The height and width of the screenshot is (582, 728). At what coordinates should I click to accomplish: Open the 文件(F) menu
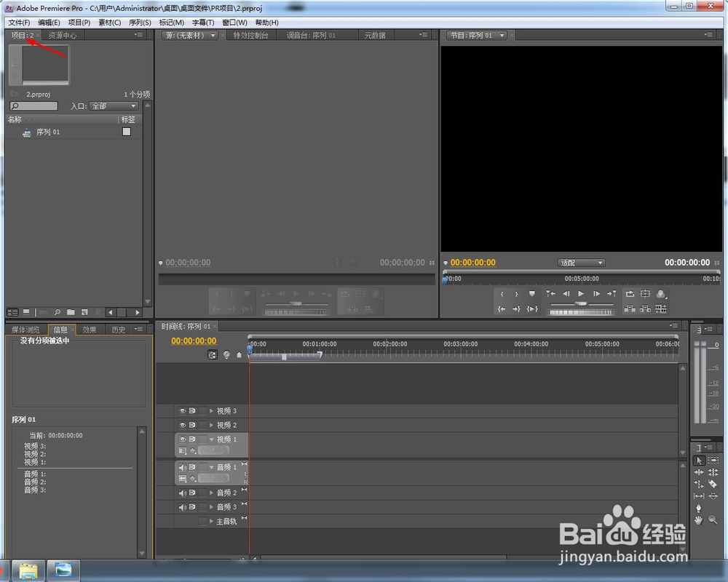pyautogui.click(x=19, y=23)
